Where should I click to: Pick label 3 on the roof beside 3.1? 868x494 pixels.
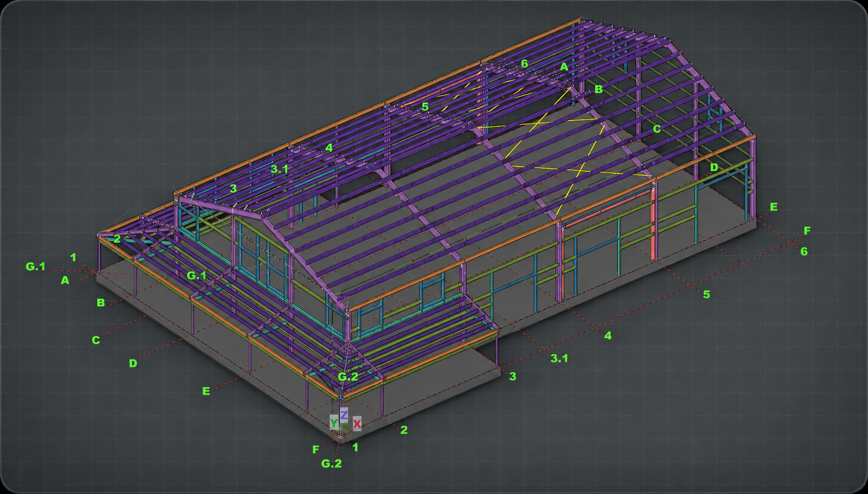[233, 189]
